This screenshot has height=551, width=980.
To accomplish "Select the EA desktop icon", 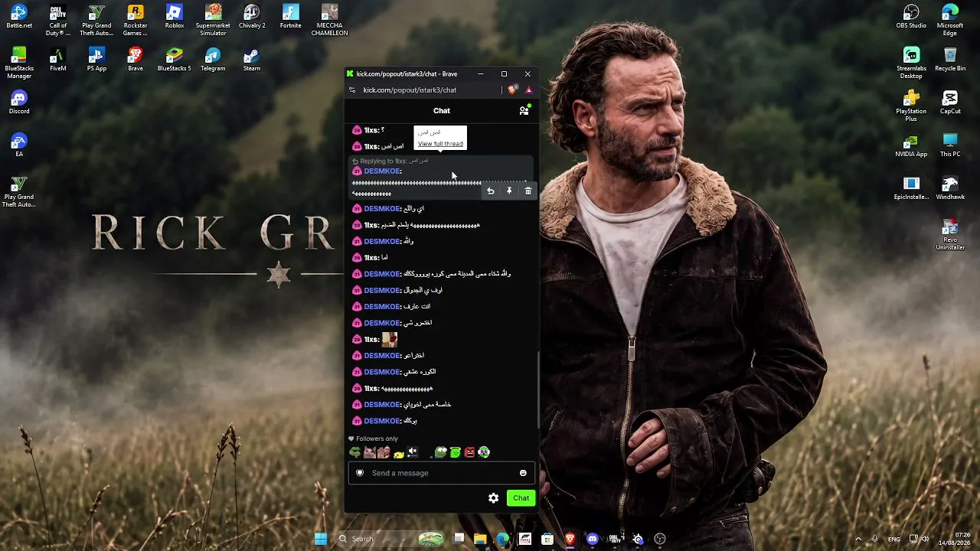I will (19, 145).
